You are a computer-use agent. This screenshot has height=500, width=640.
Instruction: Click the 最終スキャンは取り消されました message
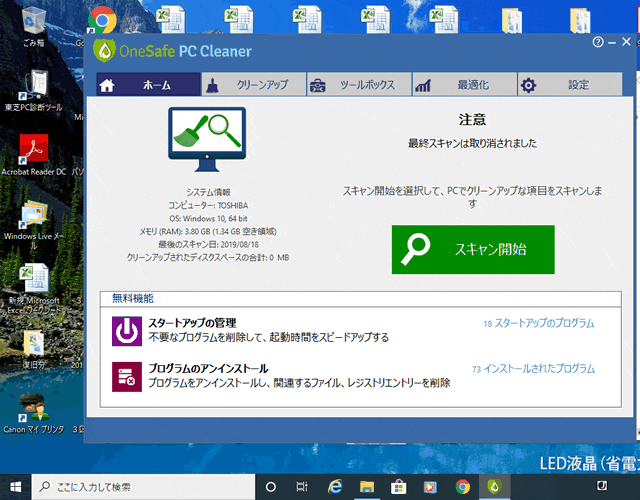click(473, 143)
